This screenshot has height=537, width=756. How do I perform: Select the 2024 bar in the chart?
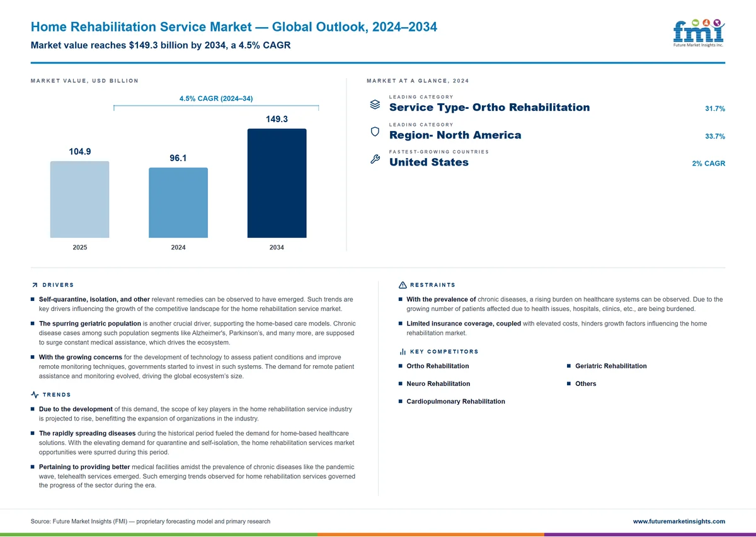click(x=178, y=203)
